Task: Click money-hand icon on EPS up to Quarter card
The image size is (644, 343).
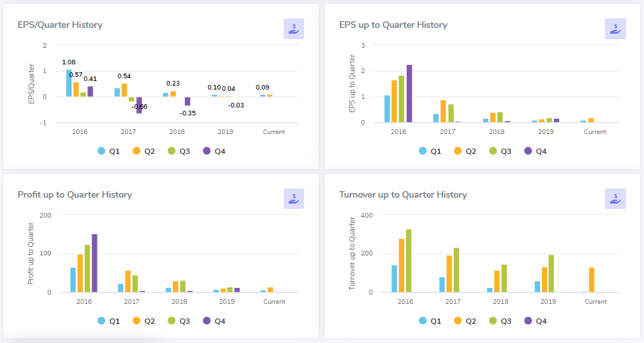Action: click(x=615, y=29)
